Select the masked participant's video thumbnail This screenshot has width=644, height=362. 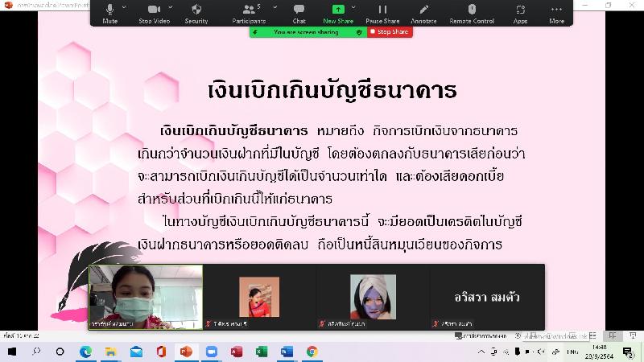point(146,297)
